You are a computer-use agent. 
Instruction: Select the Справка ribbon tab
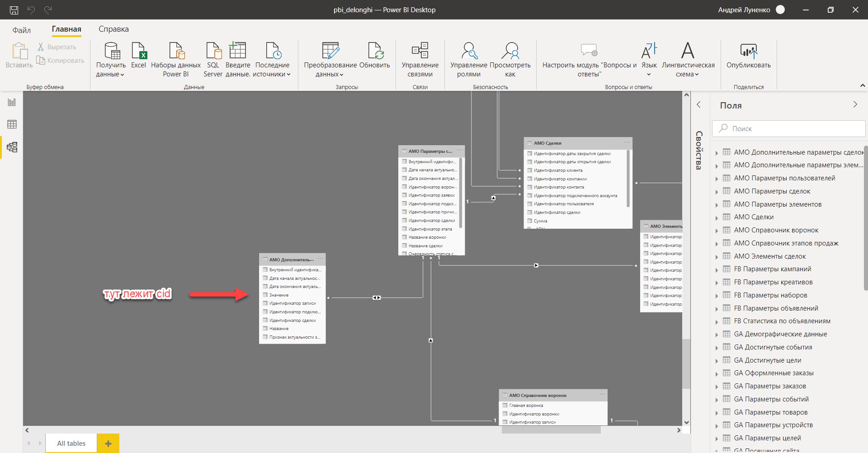point(113,29)
